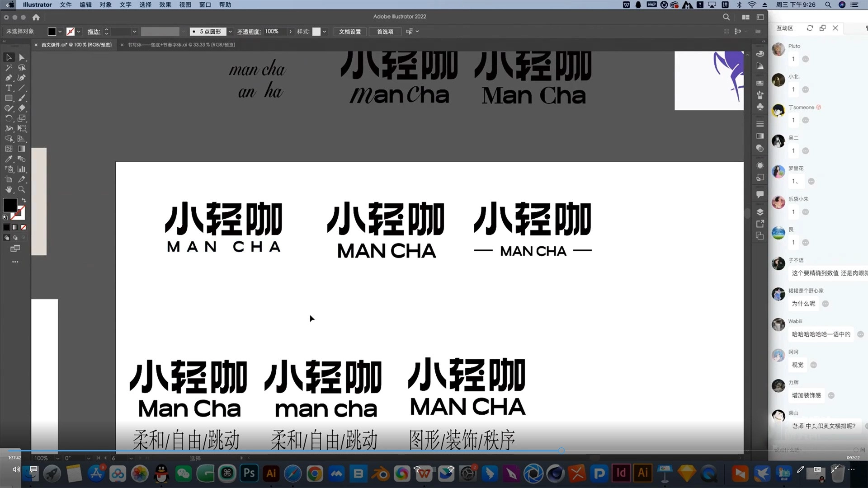Open the Swatches panel in the right dock
Viewport: 868px width, 488px height.
[x=760, y=83]
